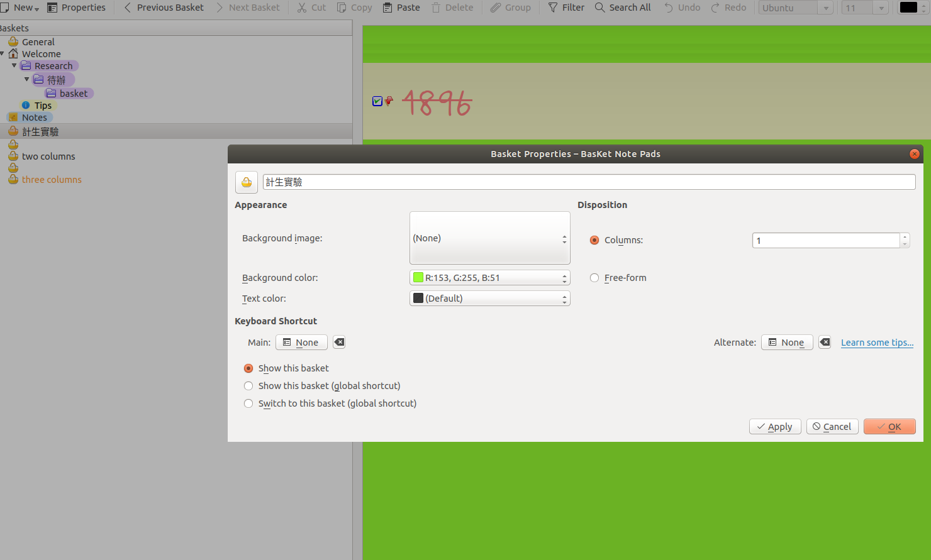Image resolution: width=931 pixels, height=560 pixels.
Task: Select the Free-form disposition option
Action: (x=594, y=278)
